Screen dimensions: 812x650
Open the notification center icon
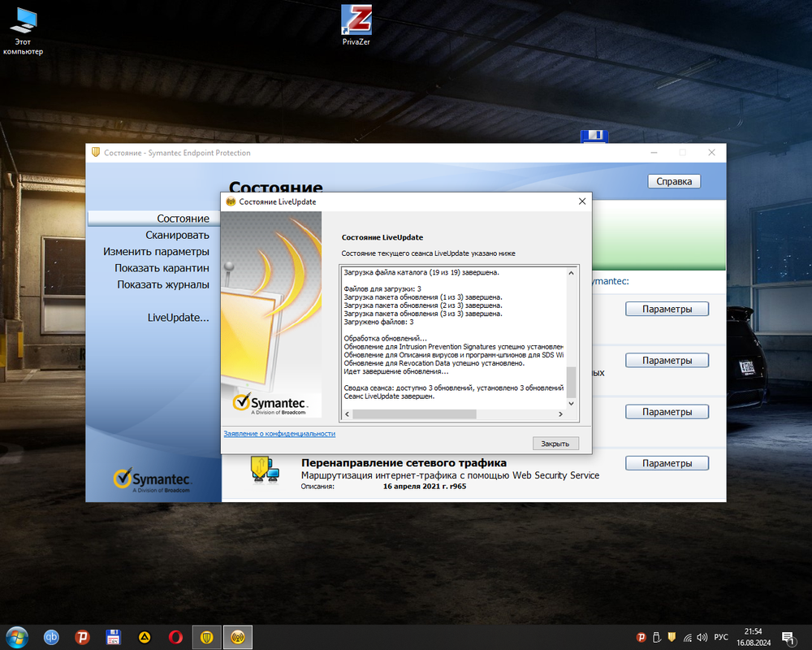(788, 638)
